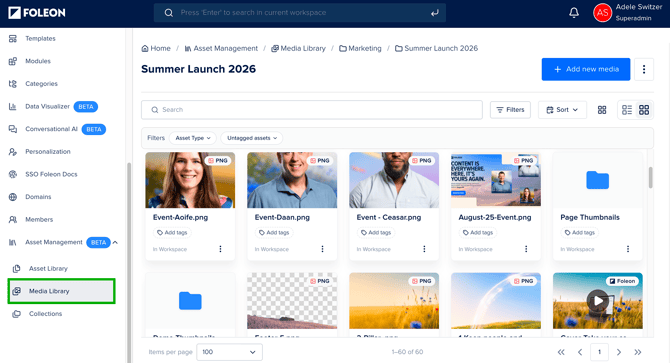
Task: Open options menu for Event - Ceasar.png
Action: (424, 249)
